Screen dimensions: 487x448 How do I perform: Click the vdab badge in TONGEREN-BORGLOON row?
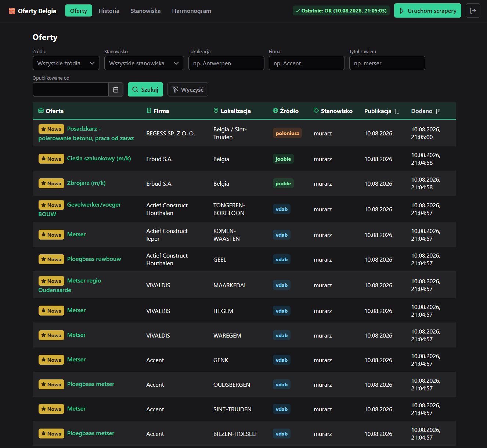click(x=282, y=209)
